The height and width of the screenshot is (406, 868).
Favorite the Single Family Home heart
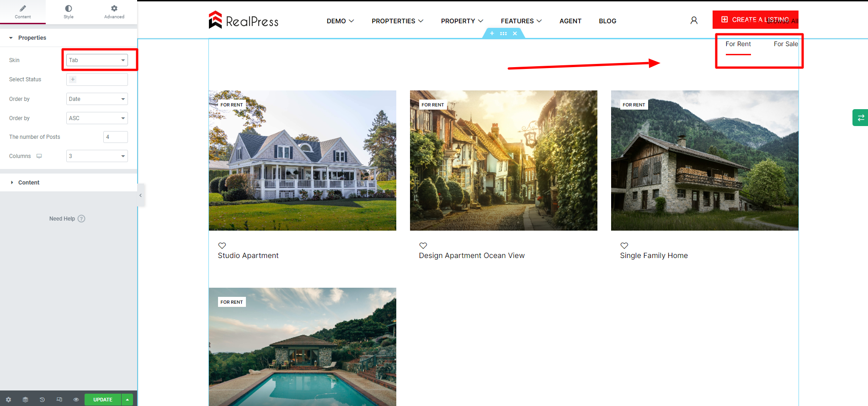coord(624,245)
